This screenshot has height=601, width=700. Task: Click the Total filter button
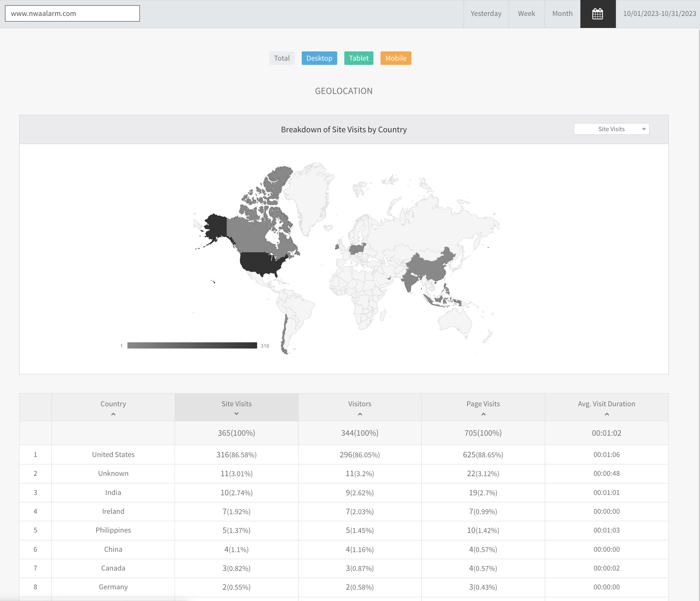(281, 58)
